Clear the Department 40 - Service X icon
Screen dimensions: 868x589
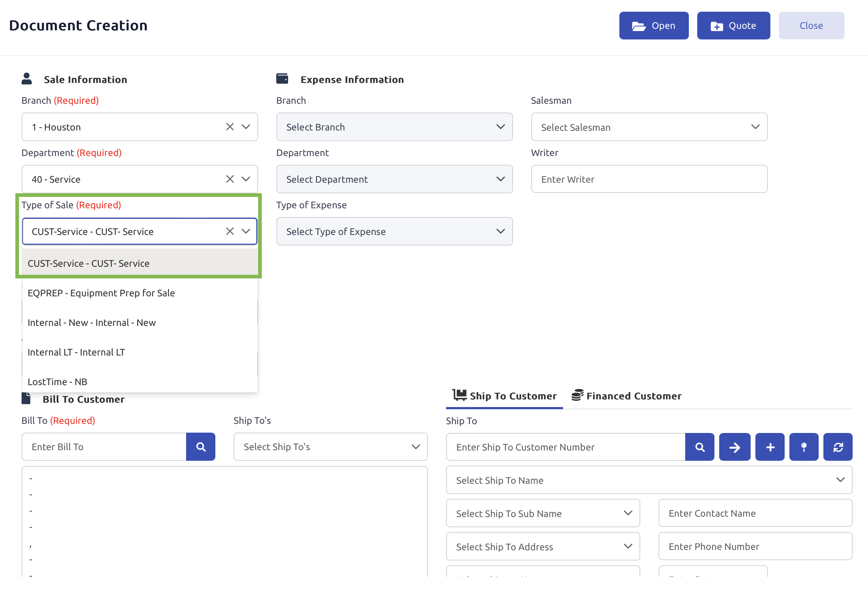(230, 179)
